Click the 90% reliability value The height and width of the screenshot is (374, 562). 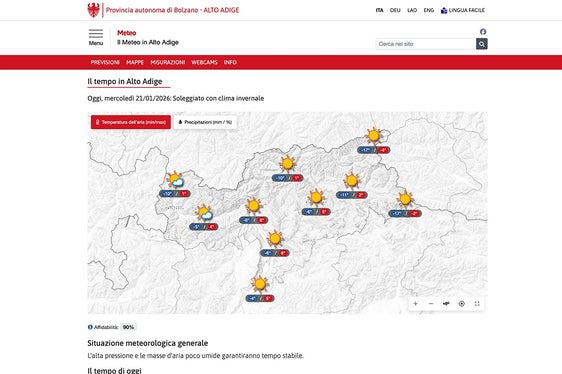(128, 327)
